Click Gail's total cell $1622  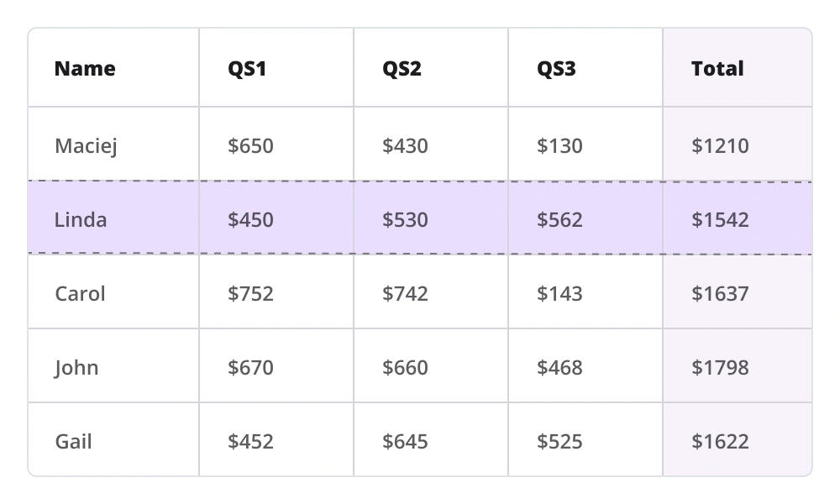tap(720, 442)
